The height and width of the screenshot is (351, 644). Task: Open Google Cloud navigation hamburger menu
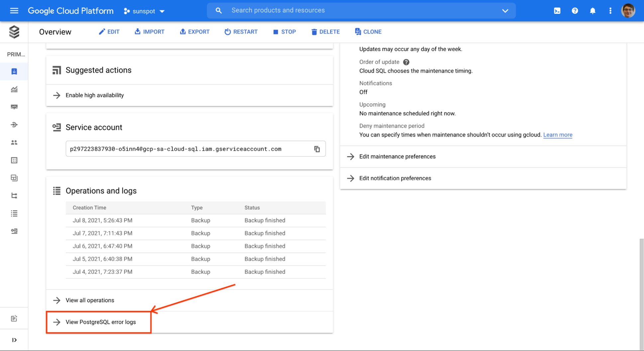14,10
